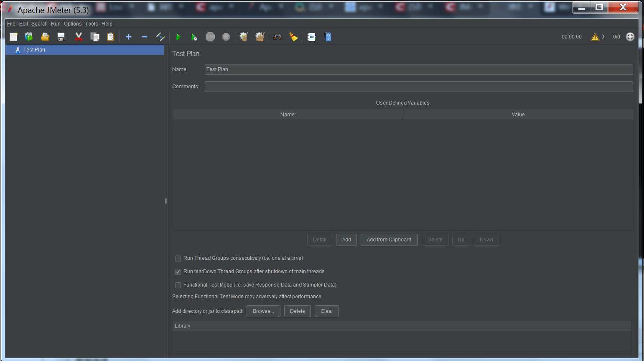The height and width of the screenshot is (361, 644).
Task: Click the Stop test icon
Action: [x=210, y=37]
